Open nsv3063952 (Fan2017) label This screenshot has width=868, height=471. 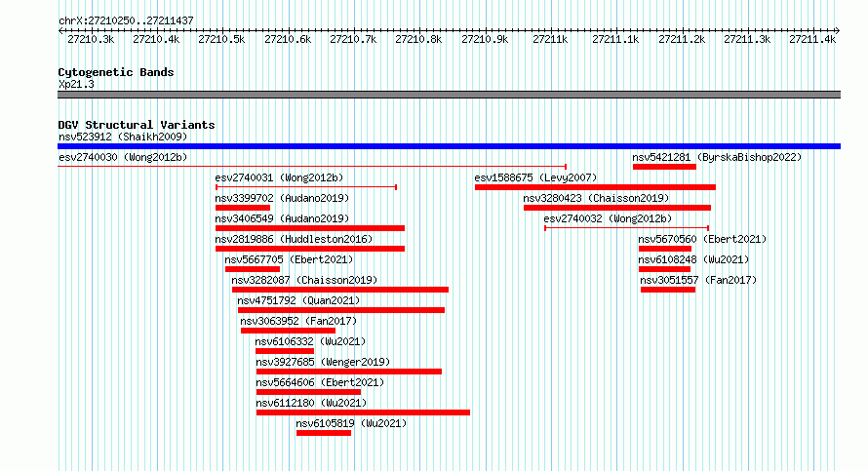point(298,321)
